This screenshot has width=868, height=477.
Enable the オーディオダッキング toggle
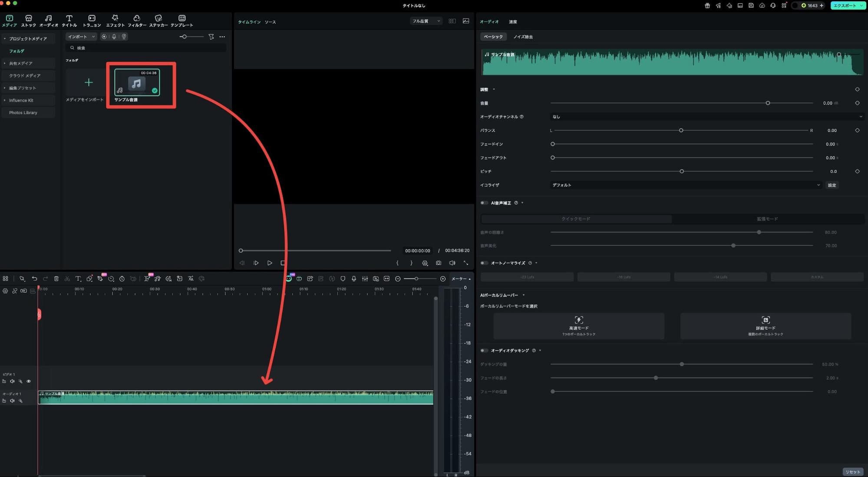tap(483, 350)
